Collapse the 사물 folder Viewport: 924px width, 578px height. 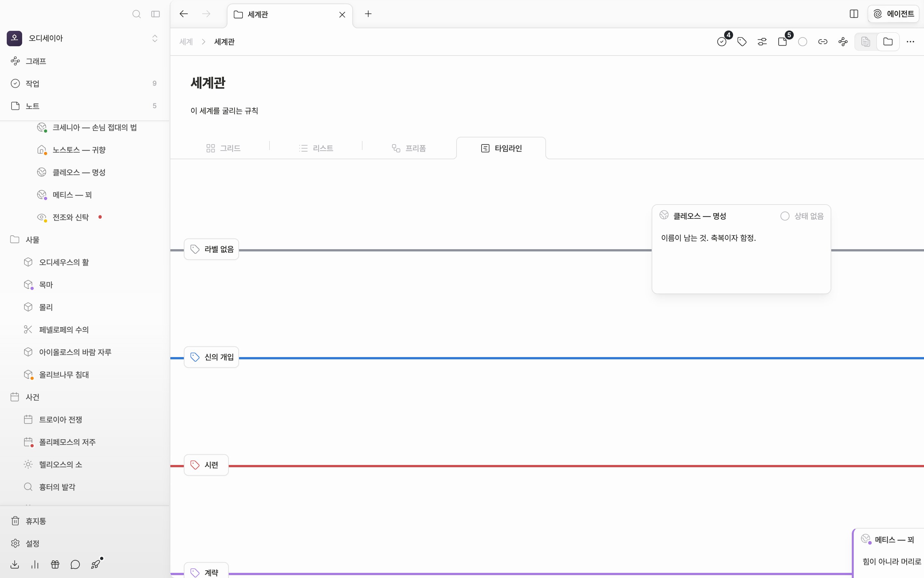pos(14,240)
